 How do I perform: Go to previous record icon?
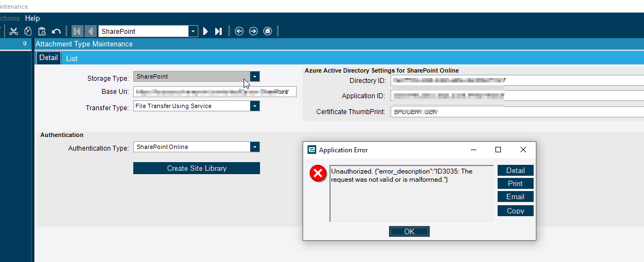tap(91, 31)
